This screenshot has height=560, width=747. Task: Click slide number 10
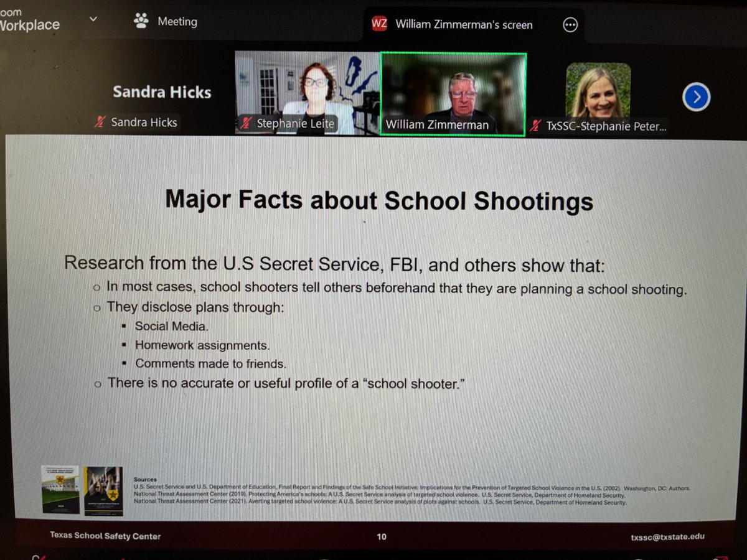[x=381, y=537]
